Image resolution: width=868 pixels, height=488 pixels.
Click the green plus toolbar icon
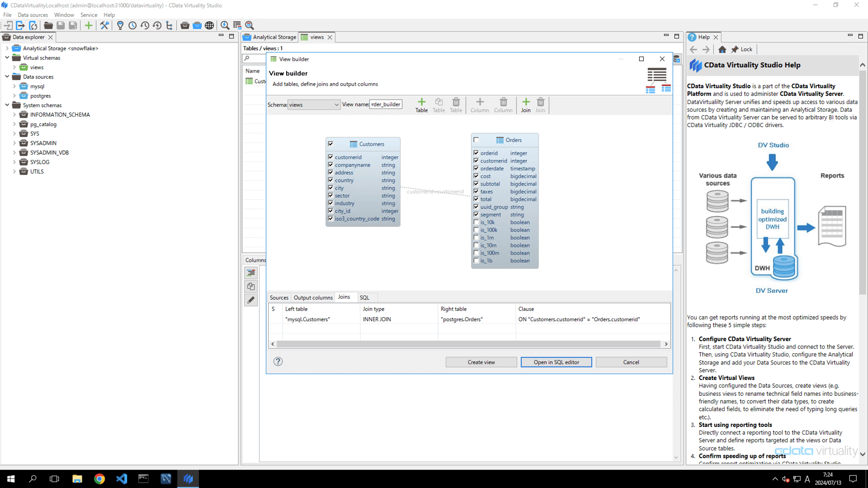89,25
